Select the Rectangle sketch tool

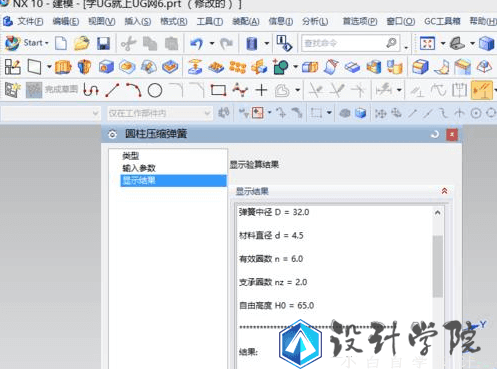tap(218, 90)
